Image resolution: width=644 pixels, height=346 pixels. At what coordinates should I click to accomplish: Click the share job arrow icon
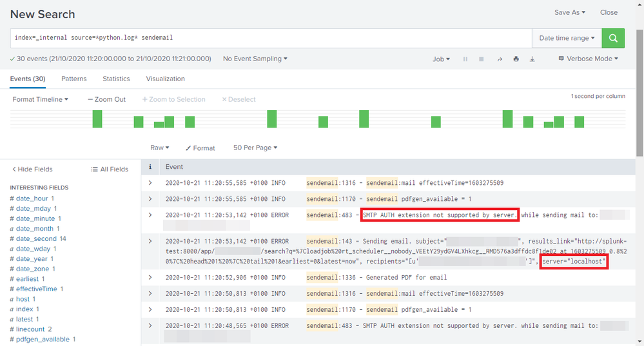coord(500,59)
